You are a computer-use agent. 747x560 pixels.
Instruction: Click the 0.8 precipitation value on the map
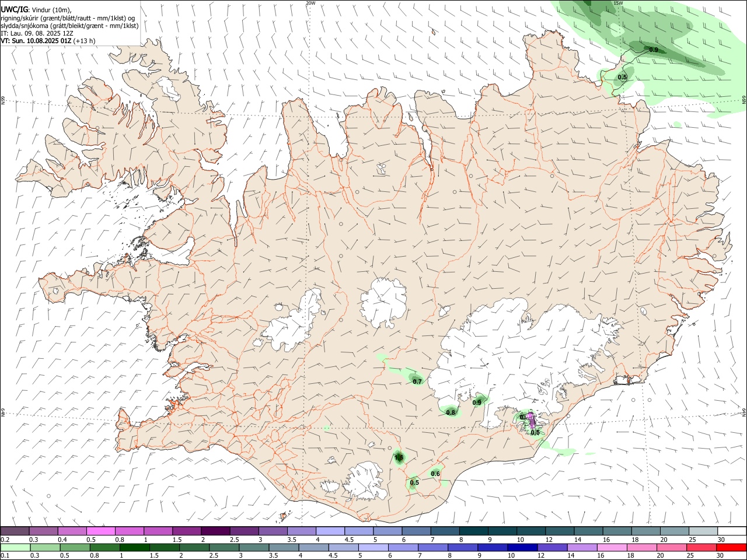[451, 412]
